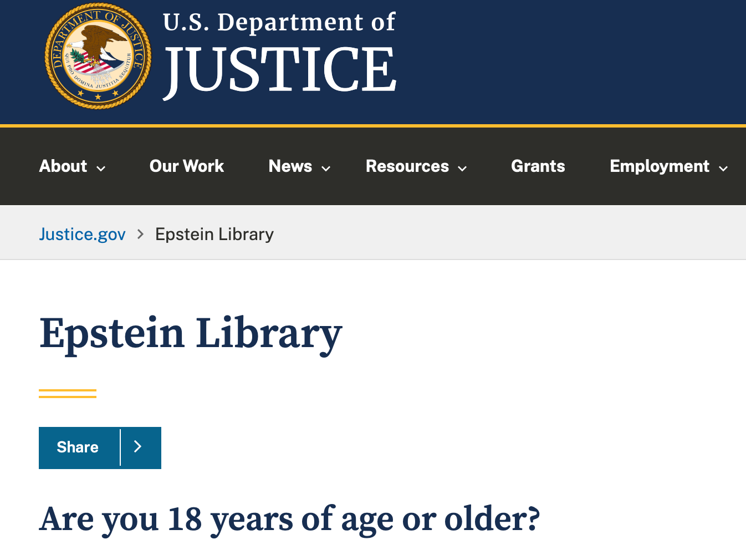
Task: Open the Resources menu
Action: 407,166
